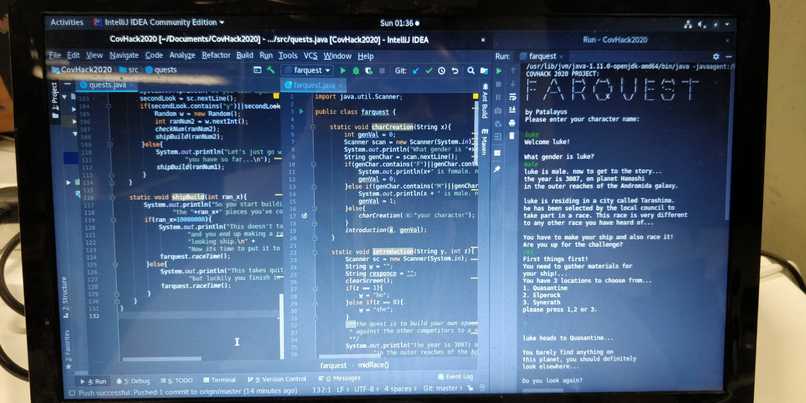Click the scroll-to-end icon in Run panel
Viewport: 806px width, 403px height.
512,110
